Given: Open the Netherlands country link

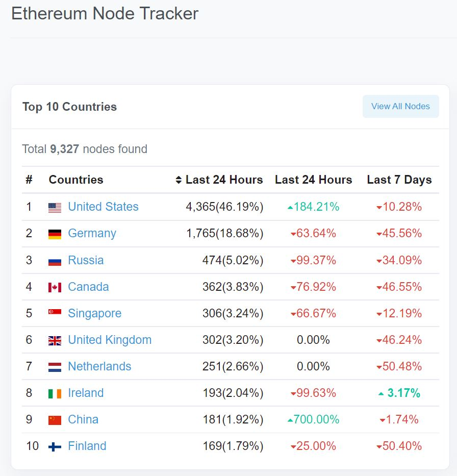Looking at the screenshot, I should coord(99,366).
